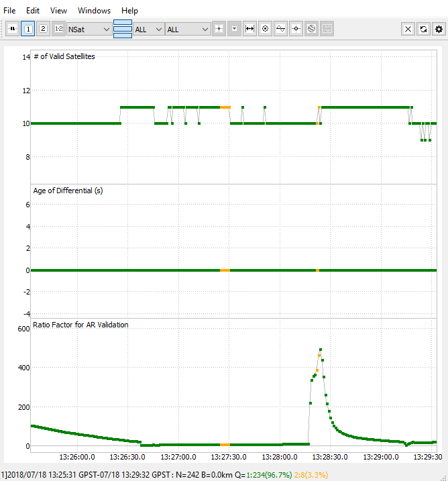Screen dimensions: 448x481
Task: Click the connect stream icon
Action: tap(13, 29)
